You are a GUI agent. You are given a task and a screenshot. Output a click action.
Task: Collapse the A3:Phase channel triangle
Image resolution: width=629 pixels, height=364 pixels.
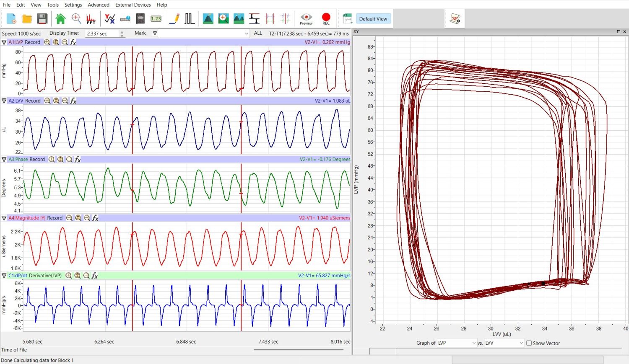[4, 160]
